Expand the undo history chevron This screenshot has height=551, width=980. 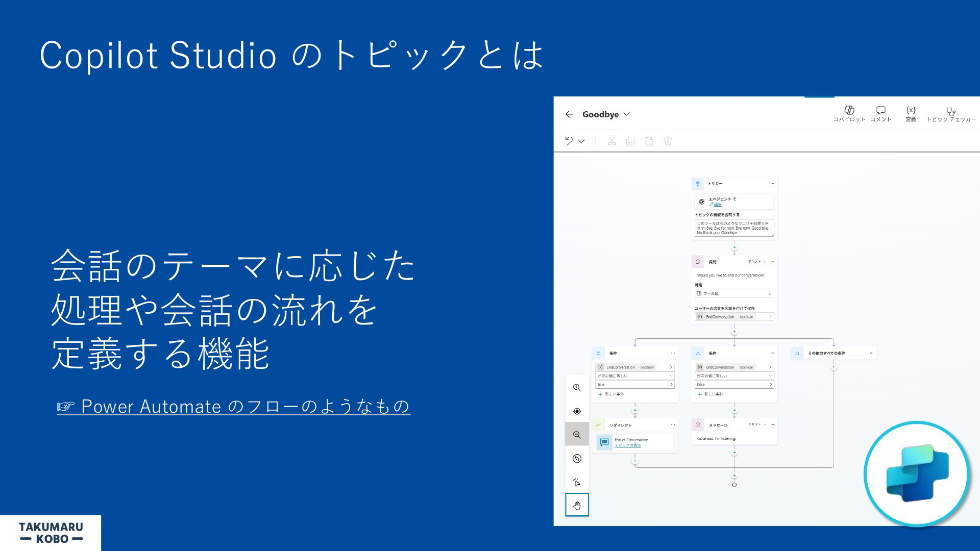581,141
